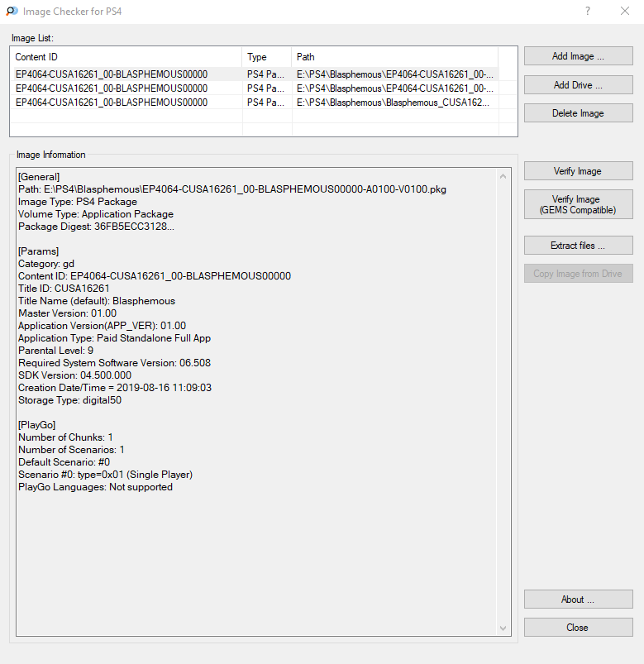Click the Number of Chunks: 1 line
This screenshot has width=644, height=664.
click(x=65, y=437)
